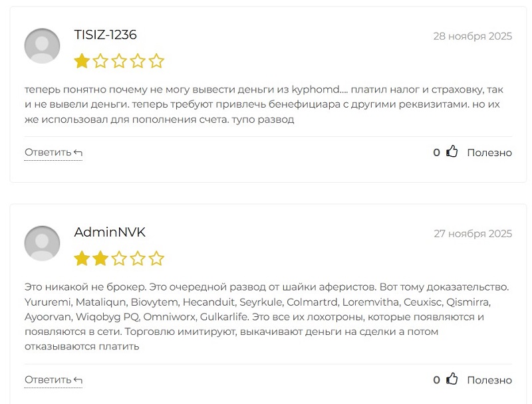This screenshot has height=404, width=532.
Task: Click the helpful count on AdminNVK's review
Action: pyautogui.click(x=436, y=380)
